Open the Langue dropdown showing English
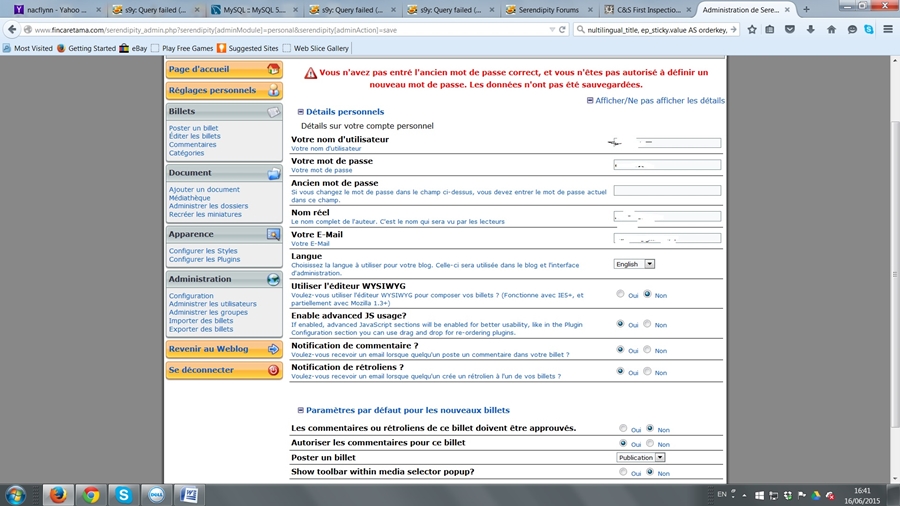 pyautogui.click(x=634, y=264)
